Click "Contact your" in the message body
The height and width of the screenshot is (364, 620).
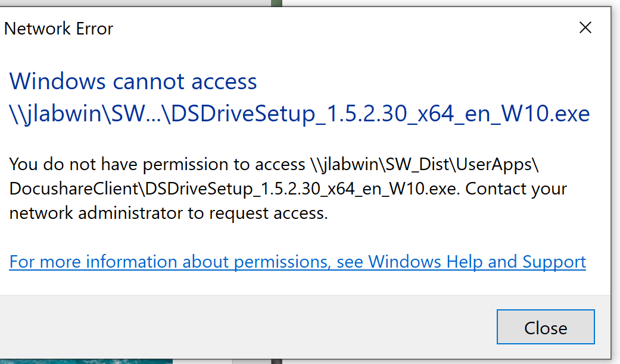(x=516, y=189)
